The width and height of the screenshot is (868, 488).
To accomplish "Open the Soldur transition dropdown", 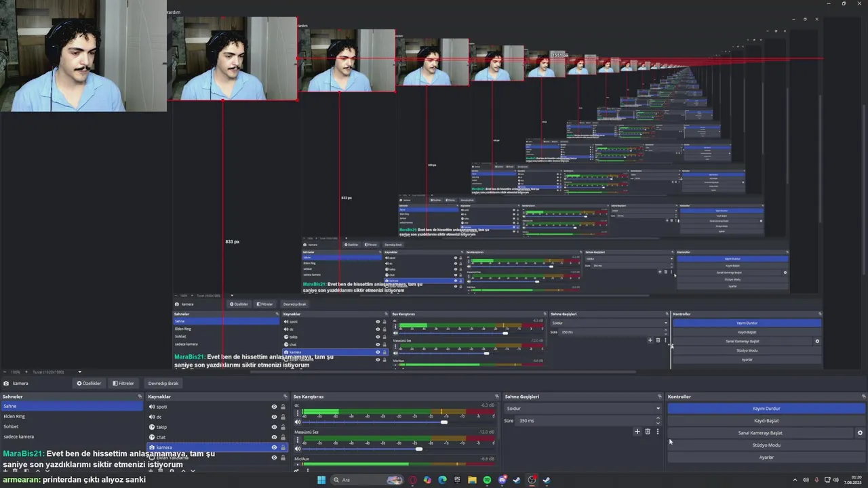I will coord(583,409).
